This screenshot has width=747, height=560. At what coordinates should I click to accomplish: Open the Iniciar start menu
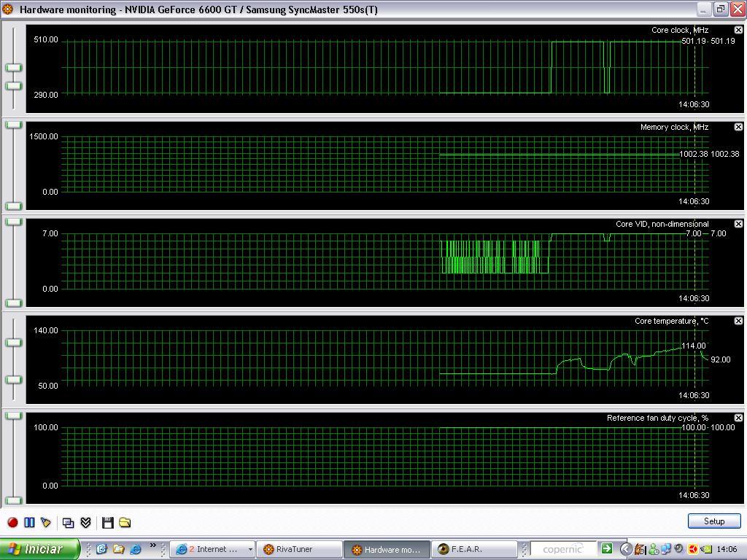click(39, 549)
